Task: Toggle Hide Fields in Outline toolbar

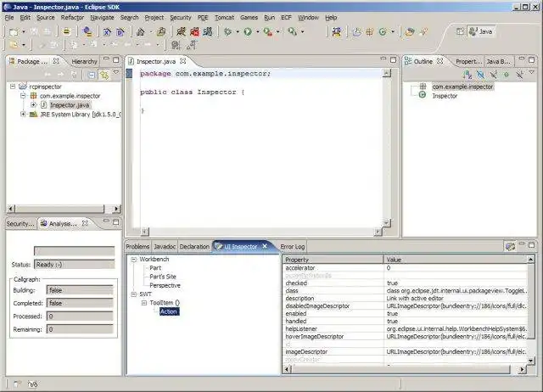Action: tap(480, 74)
